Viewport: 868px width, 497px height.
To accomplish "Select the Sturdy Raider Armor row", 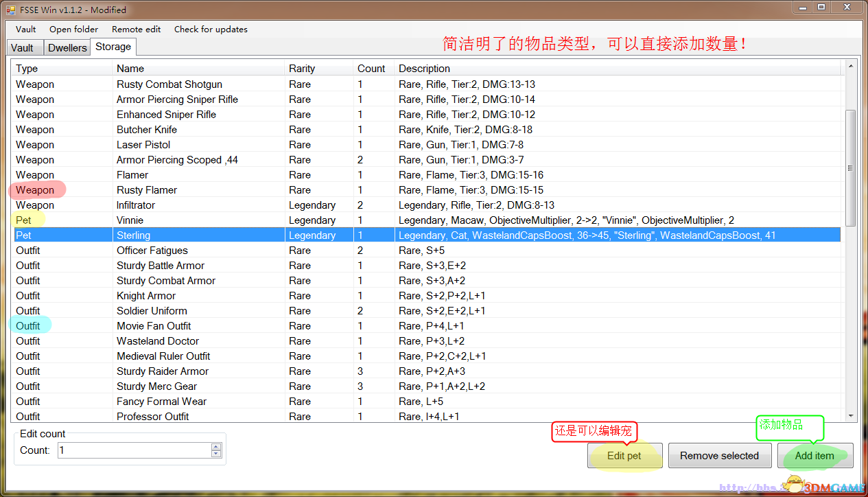I will (x=426, y=371).
